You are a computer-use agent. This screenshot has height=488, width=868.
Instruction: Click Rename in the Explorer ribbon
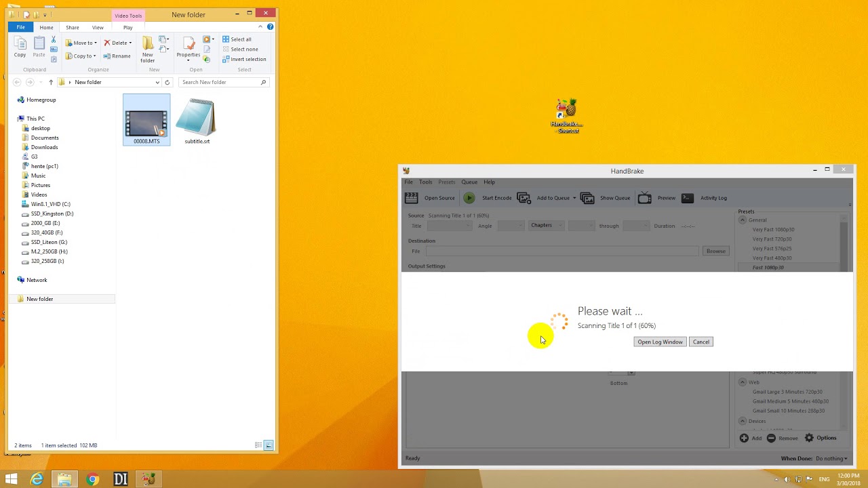pyautogui.click(x=117, y=56)
